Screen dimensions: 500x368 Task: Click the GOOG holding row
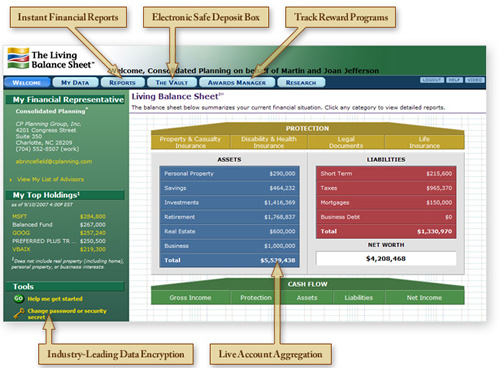[x=59, y=233]
